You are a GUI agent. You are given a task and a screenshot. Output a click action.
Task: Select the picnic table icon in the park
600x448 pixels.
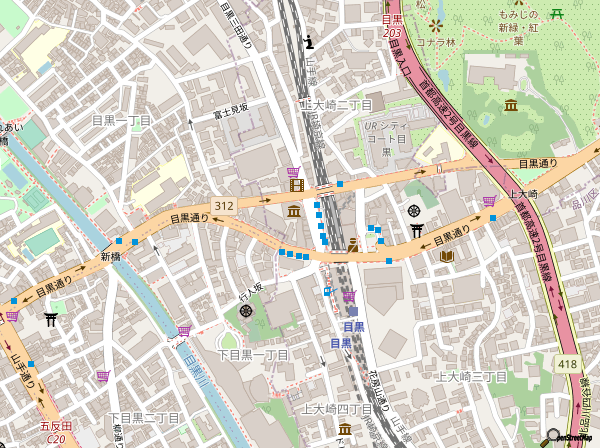557,14
